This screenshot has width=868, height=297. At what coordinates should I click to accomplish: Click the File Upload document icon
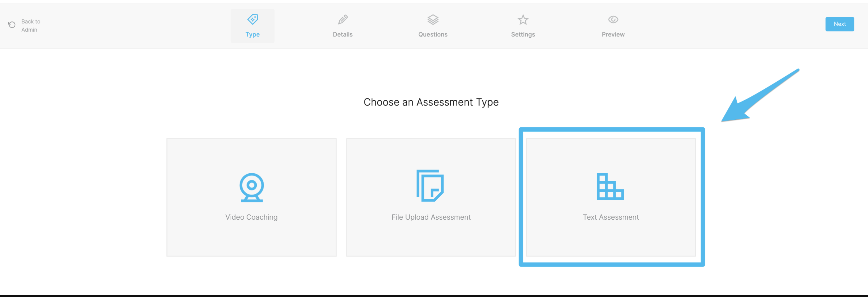430,186
